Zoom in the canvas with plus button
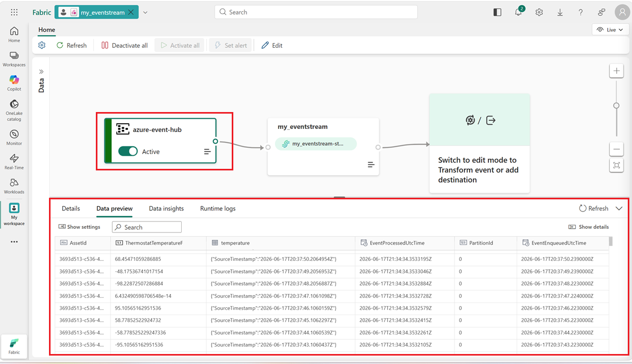 tap(616, 72)
